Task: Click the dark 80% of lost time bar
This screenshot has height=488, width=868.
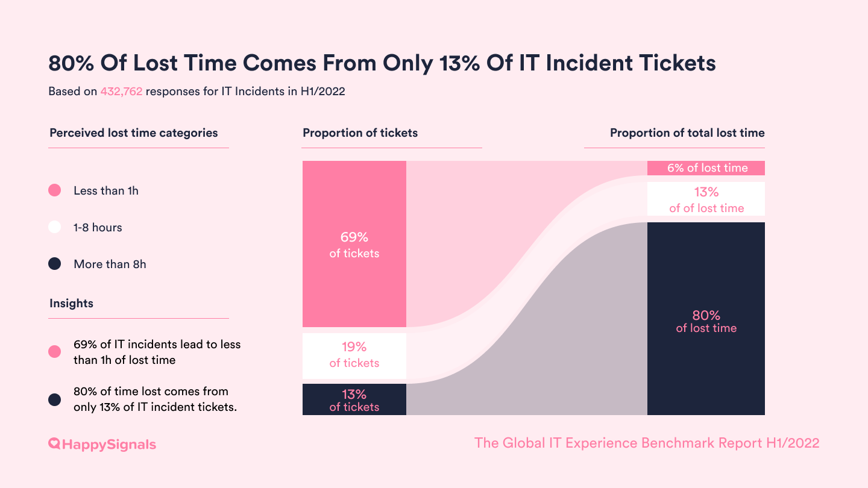Action: click(706, 319)
